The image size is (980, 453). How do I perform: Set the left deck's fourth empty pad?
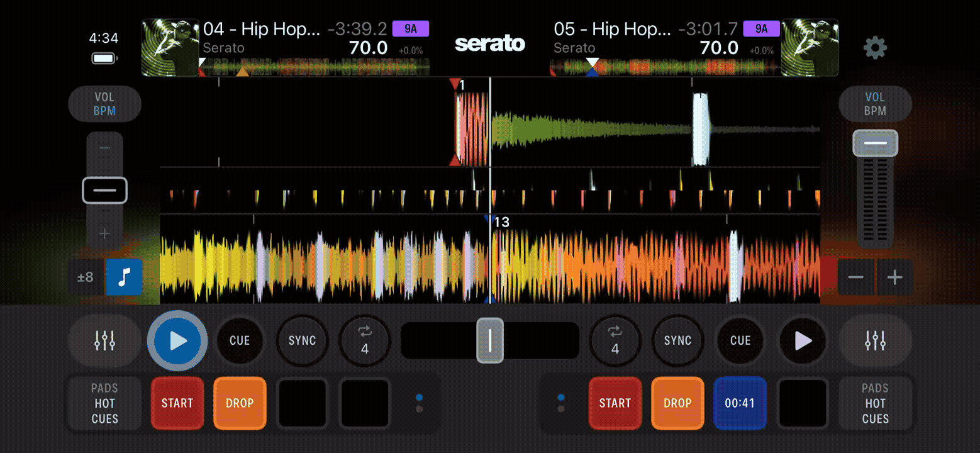(x=364, y=403)
